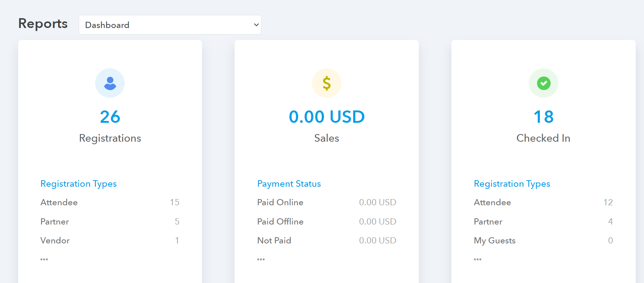This screenshot has width=644, height=283.
Task: Expand more items under Payment Status ellipsis
Action: [261, 259]
